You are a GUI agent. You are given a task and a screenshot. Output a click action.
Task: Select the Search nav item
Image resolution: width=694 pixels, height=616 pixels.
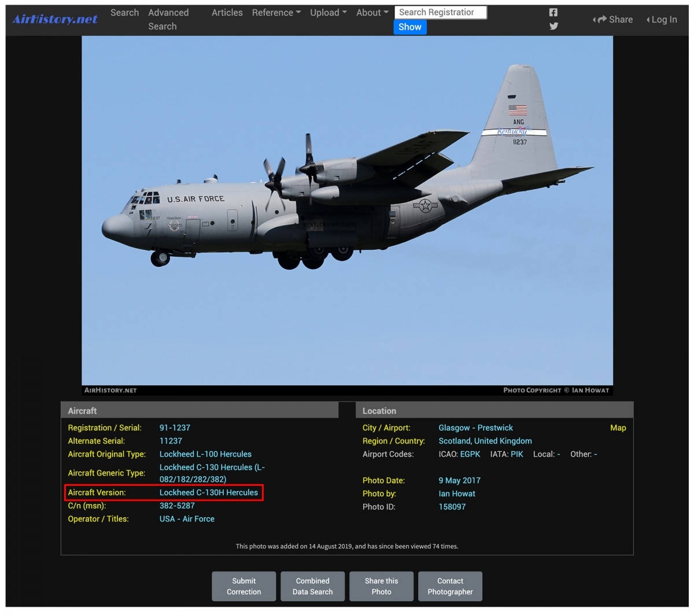click(x=124, y=13)
